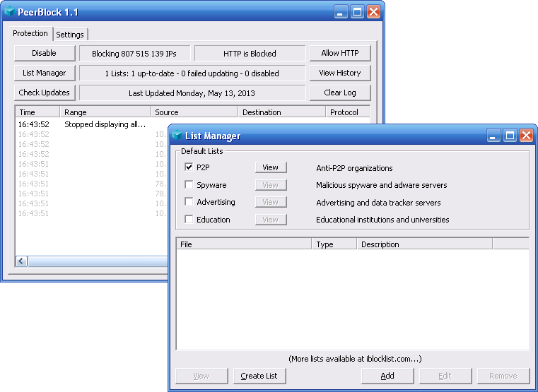Screen dimensions: 538x392
Task: Click the HTTP is Blocked status field
Action: [250, 54]
